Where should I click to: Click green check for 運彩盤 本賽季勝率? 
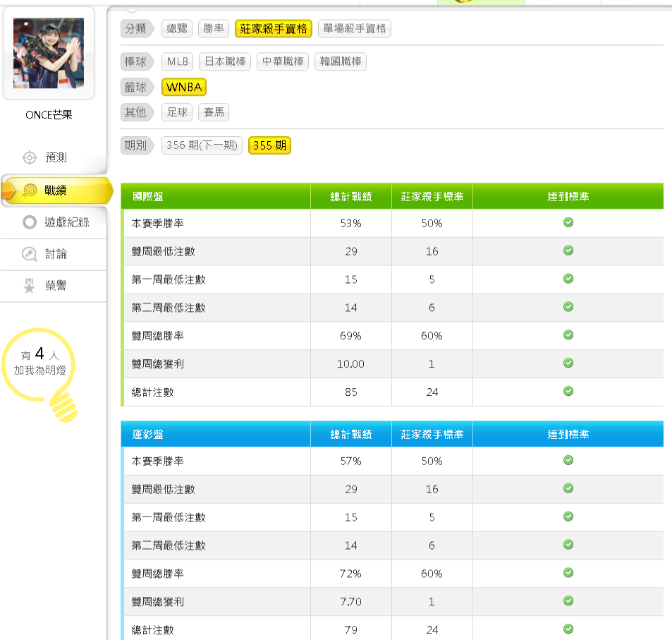568,460
